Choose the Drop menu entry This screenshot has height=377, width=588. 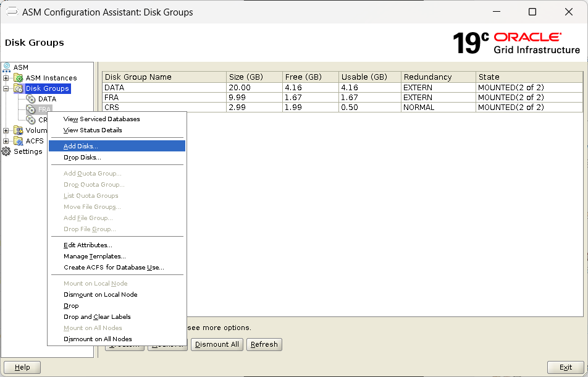click(117, 306)
